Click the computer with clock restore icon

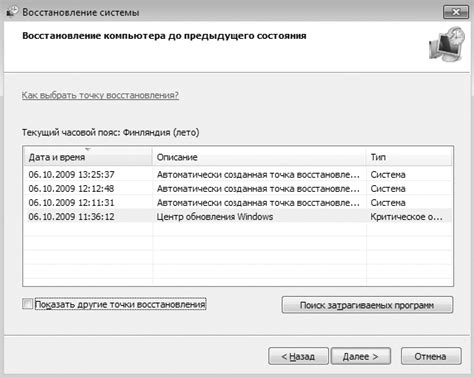tap(447, 44)
